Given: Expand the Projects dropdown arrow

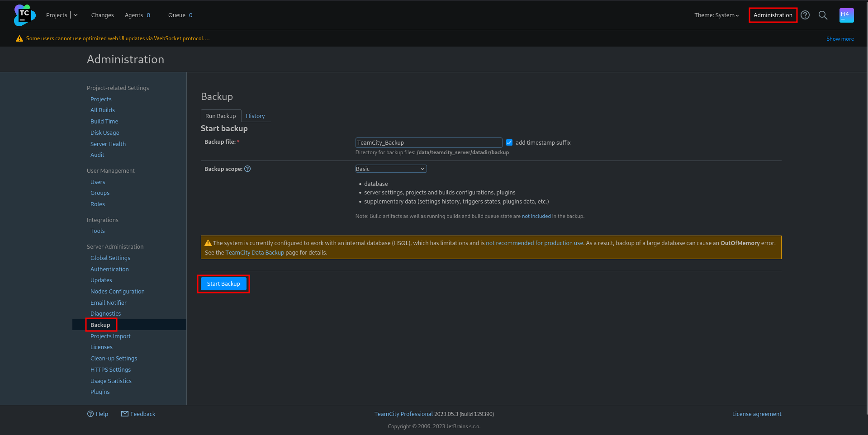Looking at the screenshot, I should click(76, 15).
